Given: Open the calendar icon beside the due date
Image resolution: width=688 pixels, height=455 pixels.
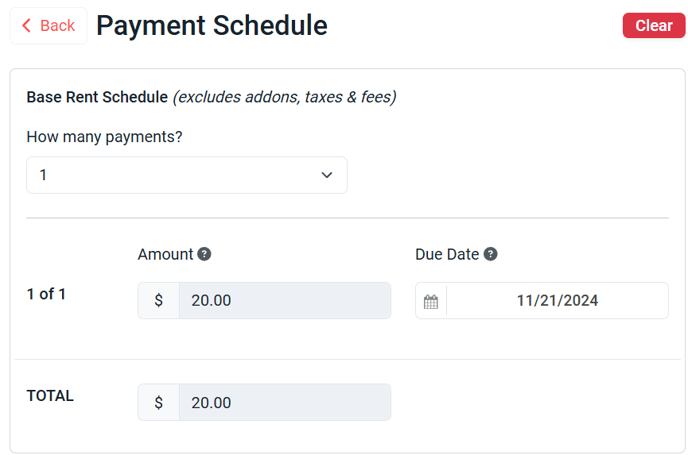Looking at the screenshot, I should (x=431, y=301).
